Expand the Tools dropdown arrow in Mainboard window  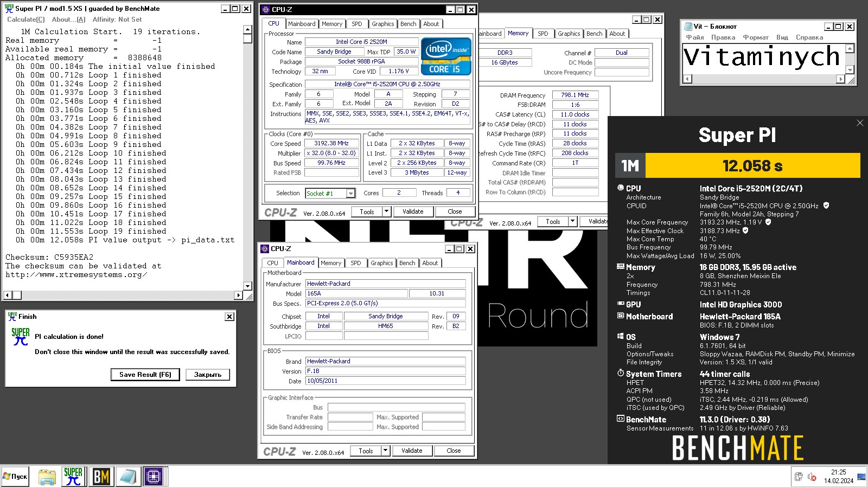pos(385,451)
